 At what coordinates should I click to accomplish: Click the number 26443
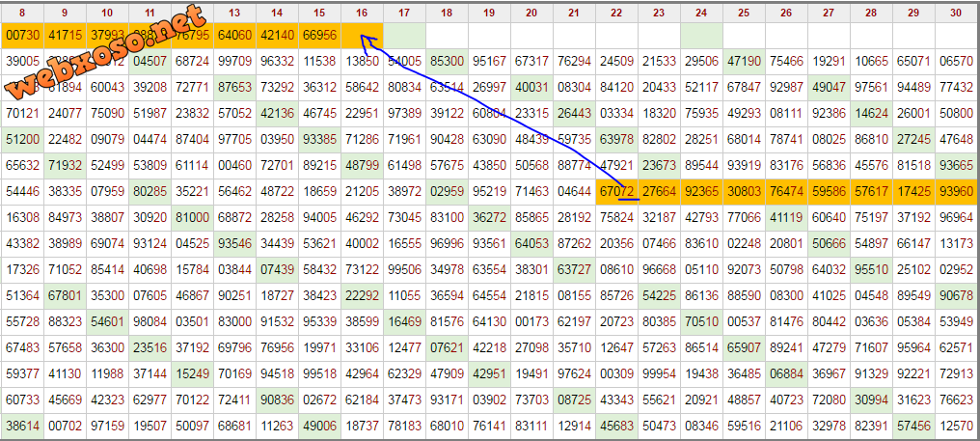click(574, 114)
